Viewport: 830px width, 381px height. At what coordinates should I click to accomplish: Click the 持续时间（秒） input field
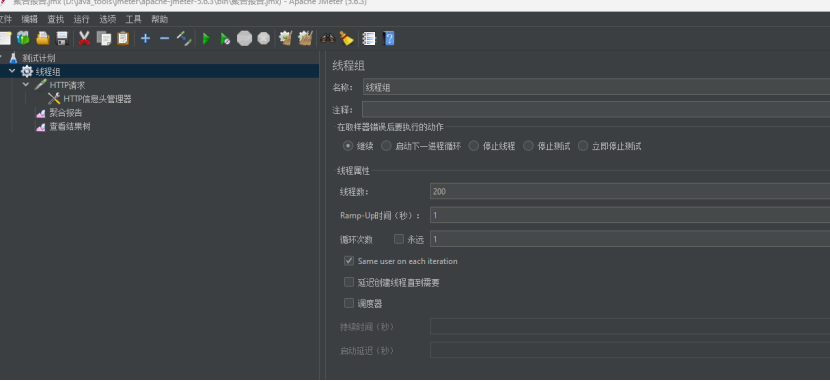630,326
